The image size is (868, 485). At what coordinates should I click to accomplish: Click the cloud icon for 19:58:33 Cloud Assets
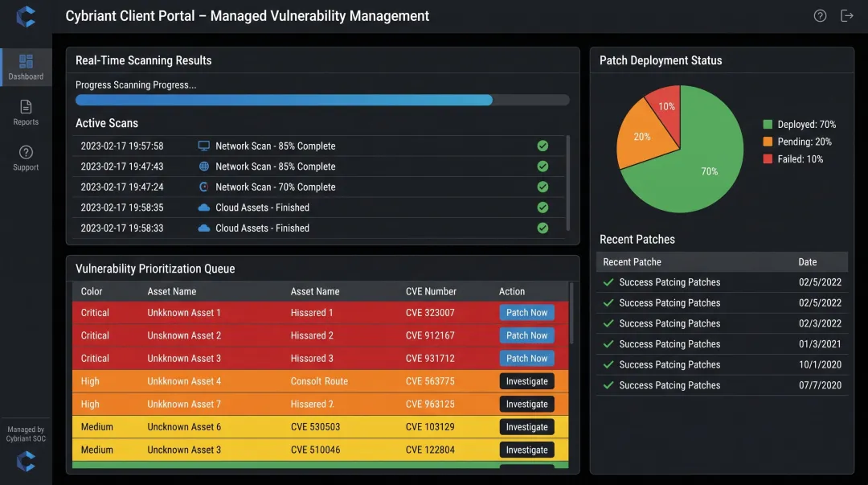(x=203, y=228)
